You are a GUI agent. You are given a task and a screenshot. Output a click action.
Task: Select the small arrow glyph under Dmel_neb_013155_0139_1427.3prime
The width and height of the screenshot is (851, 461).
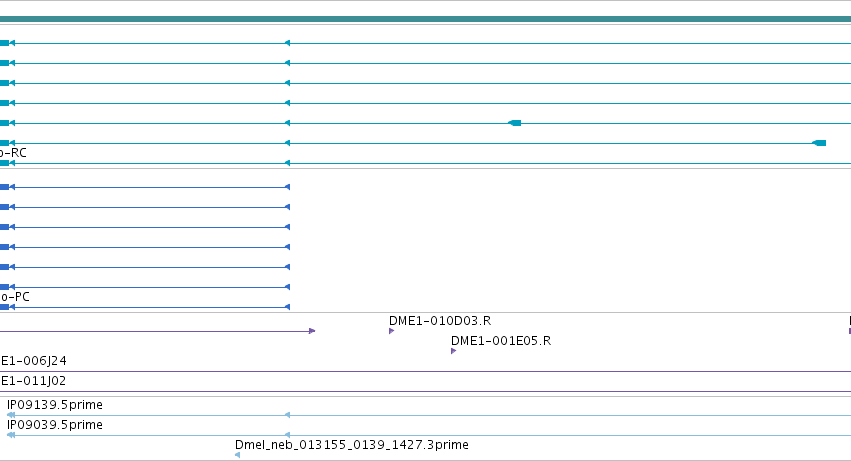(x=237, y=455)
